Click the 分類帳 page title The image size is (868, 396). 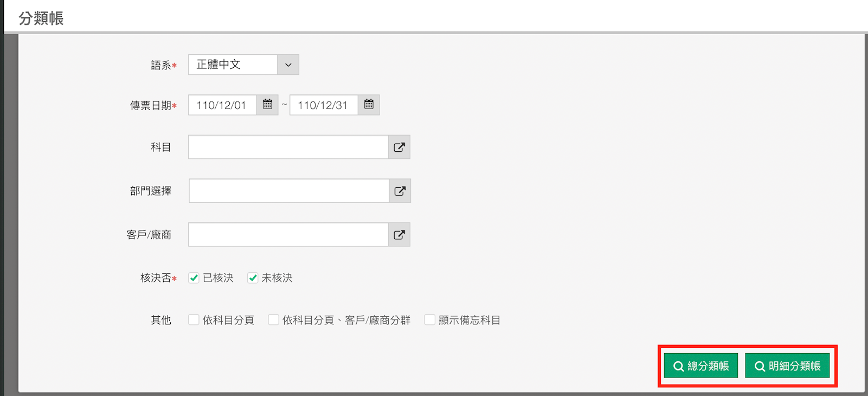click(41, 18)
